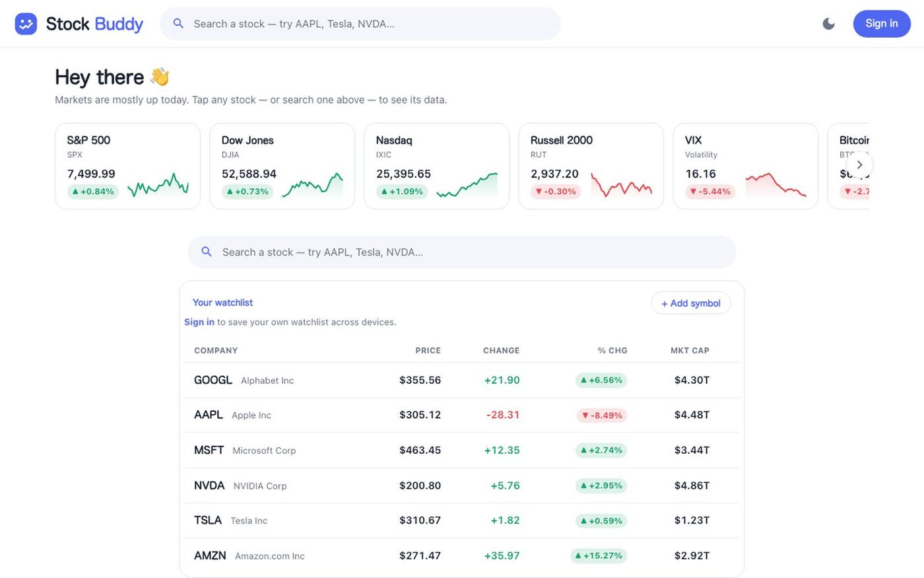Screen dimensions: 924x578
Task: Click the -8.49% badge for AAPL
Action: point(602,415)
